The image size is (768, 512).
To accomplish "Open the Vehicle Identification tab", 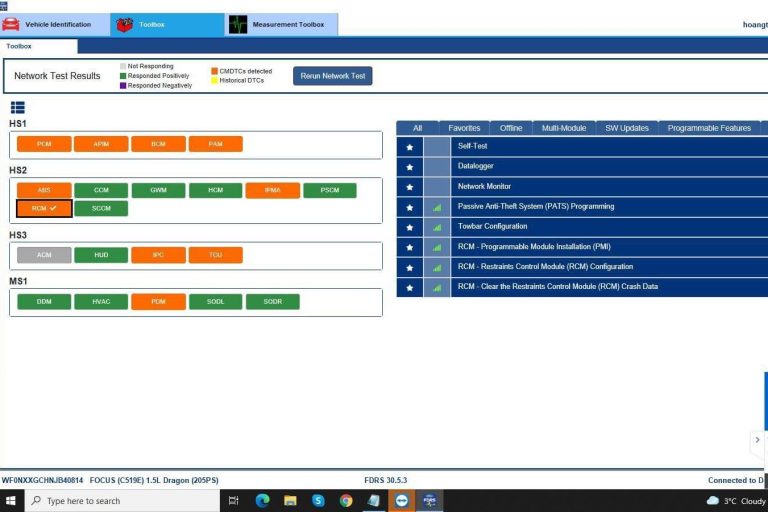I will tap(55, 24).
